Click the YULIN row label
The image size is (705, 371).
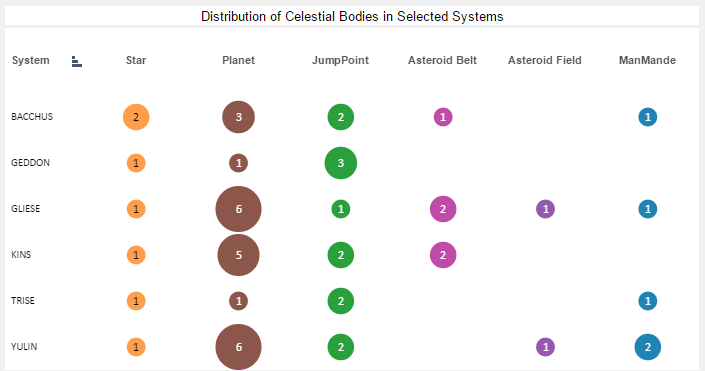point(24,347)
